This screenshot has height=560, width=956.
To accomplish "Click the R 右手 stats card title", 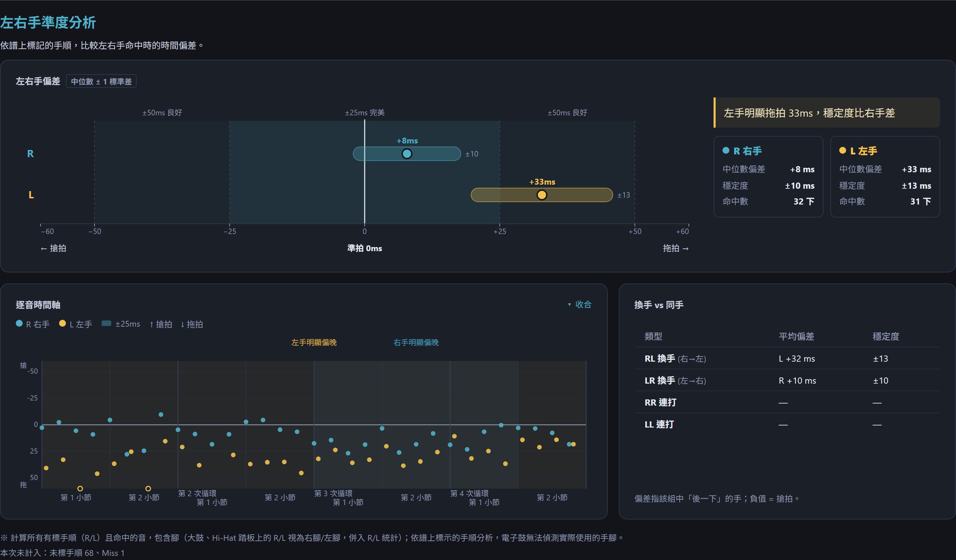I will coord(742,151).
